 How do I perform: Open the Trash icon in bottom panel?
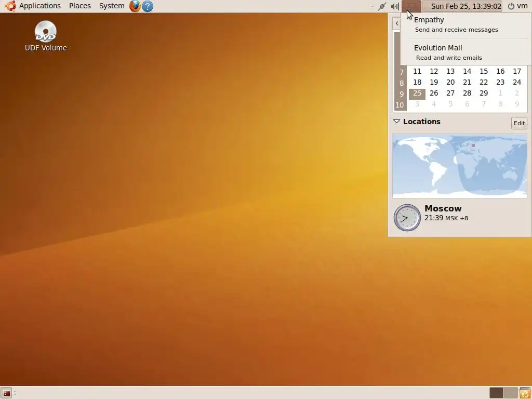[525, 393]
